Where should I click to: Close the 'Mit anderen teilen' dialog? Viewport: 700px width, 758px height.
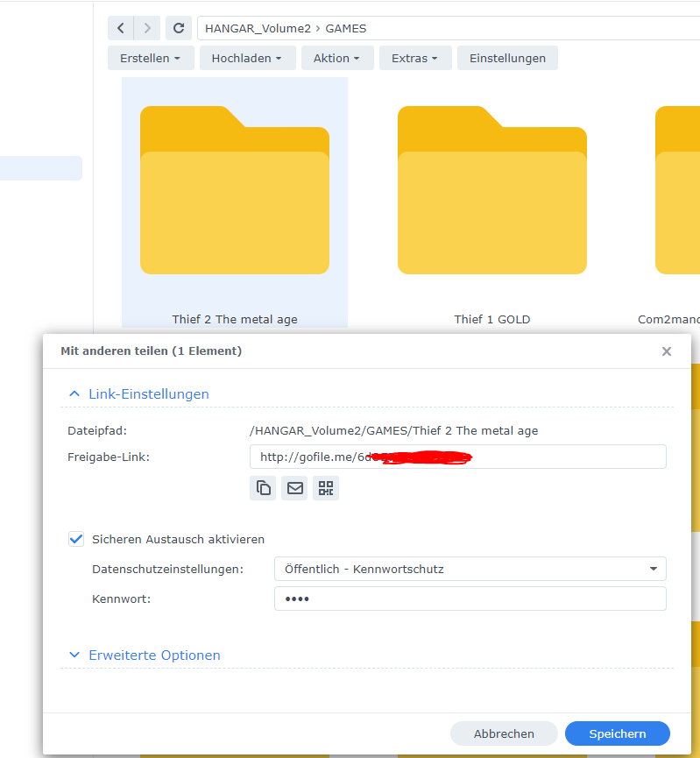[667, 351]
